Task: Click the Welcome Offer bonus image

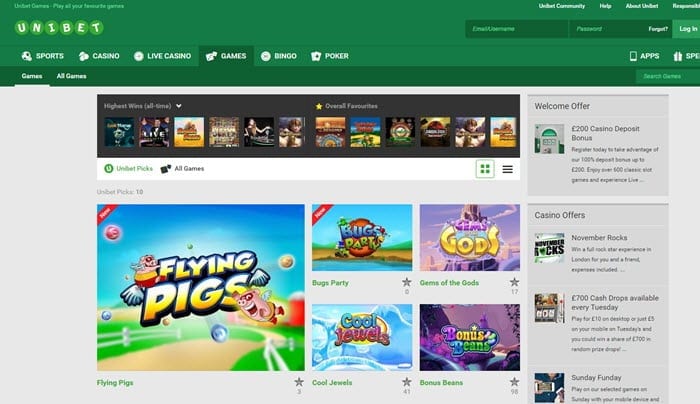Action: [x=550, y=139]
